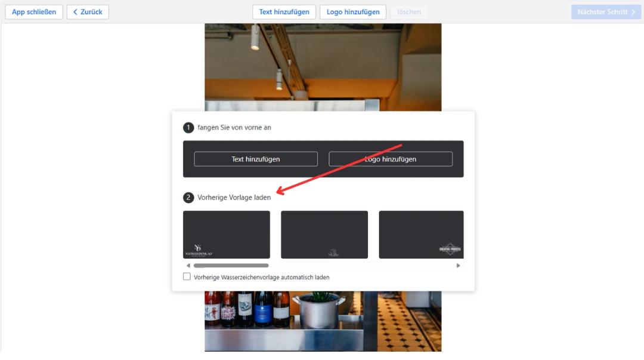Click the right scroll arrow under templates
644x360 pixels.
pyautogui.click(x=458, y=266)
